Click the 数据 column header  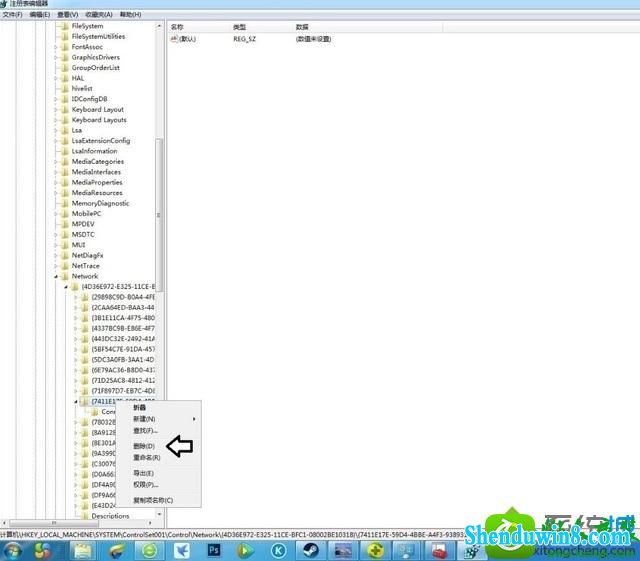(302, 27)
